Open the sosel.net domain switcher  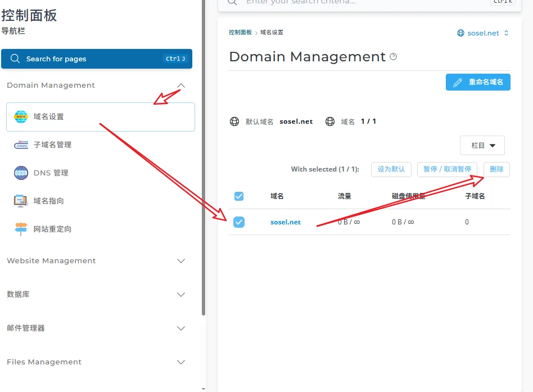pyautogui.click(x=483, y=33)
